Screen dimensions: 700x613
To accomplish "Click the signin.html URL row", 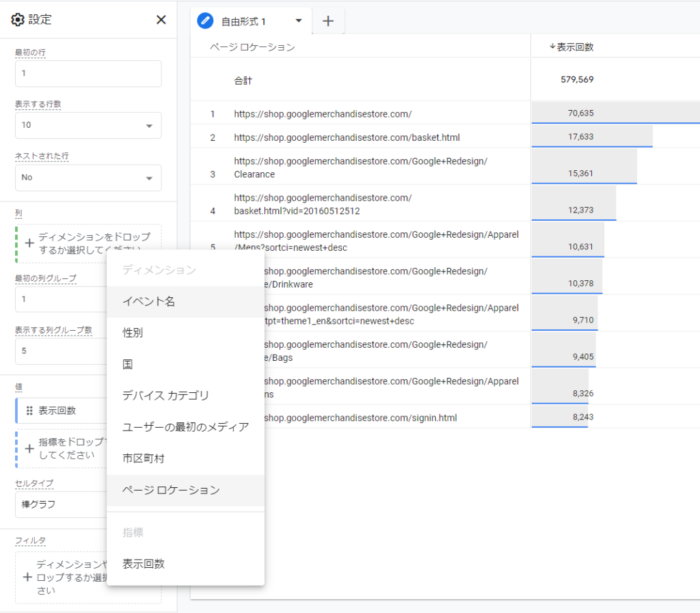I will point(360,418).
